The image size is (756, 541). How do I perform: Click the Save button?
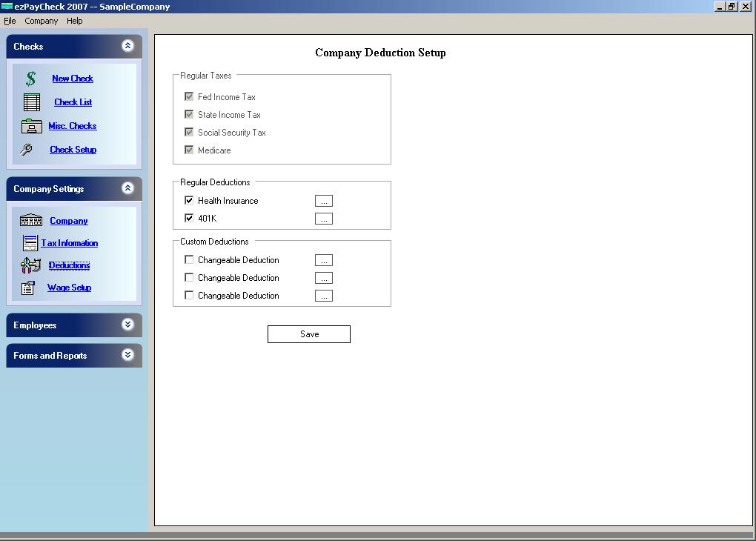tap(308, 333)
